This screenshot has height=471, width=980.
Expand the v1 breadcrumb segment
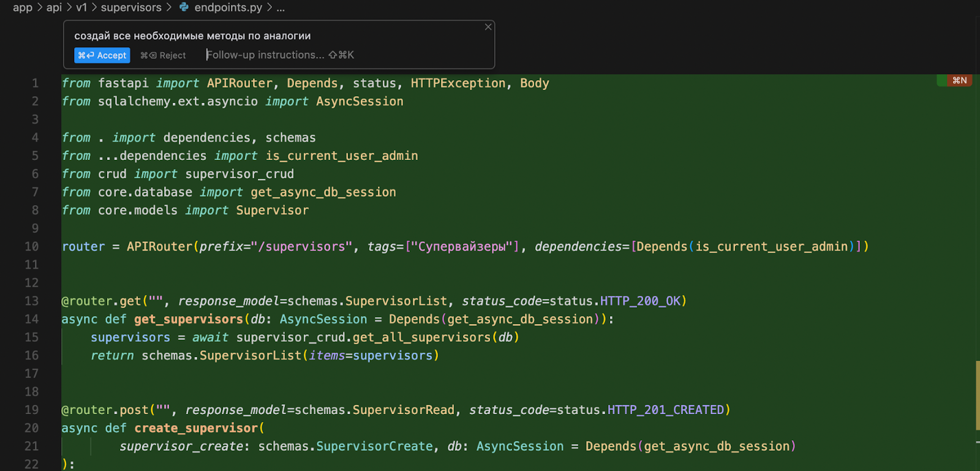81,7
